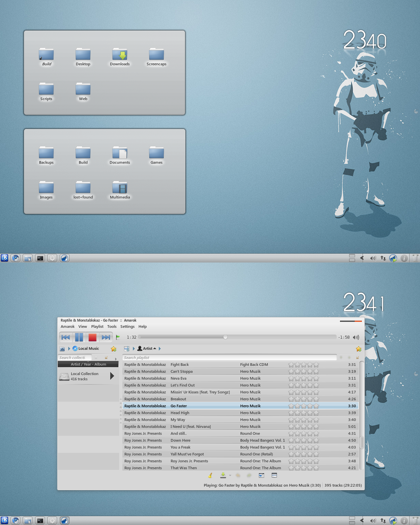Select the Yall Must've Forgot track row
This screenshot has height=525, width=420.
[240, 454]
